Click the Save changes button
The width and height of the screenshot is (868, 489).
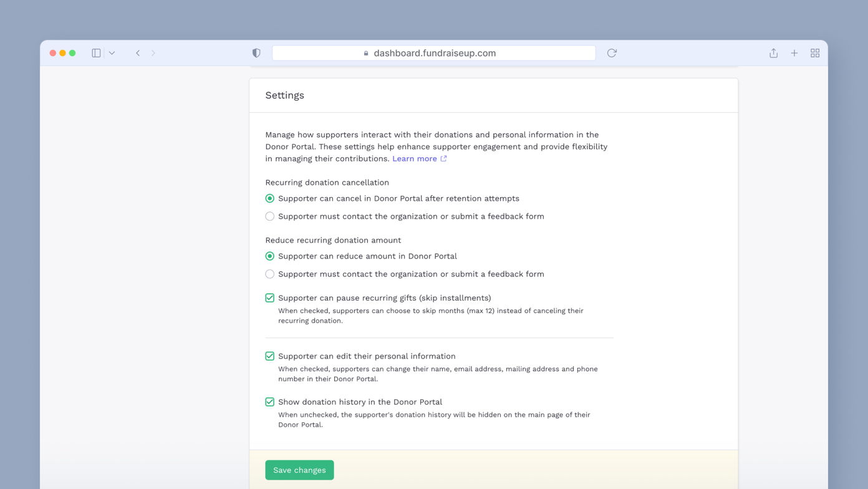tap(299, 470)
